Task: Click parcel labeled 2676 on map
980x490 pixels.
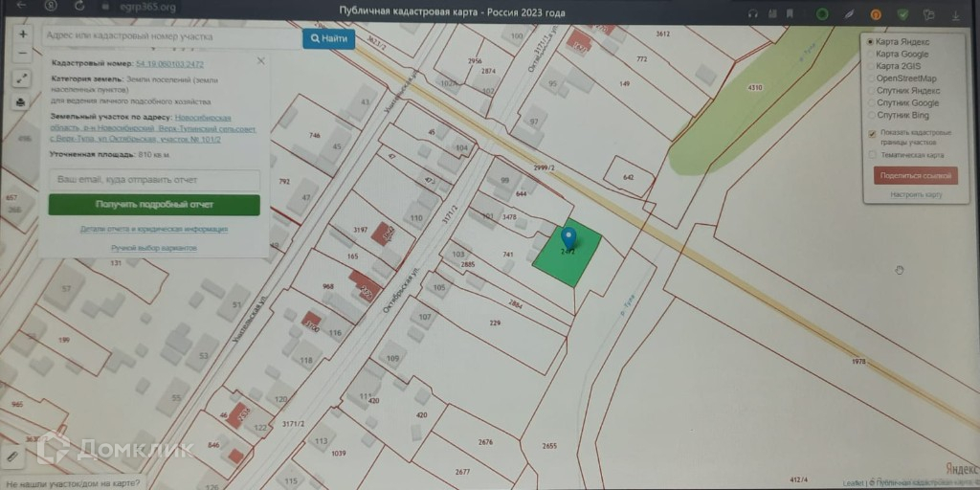Action: (485, 442)
